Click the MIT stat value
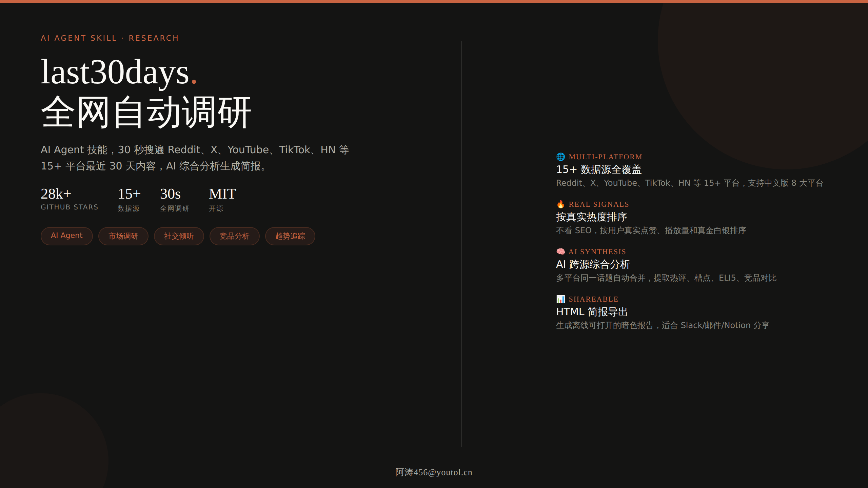The width and height of the screenshot is (868, 488). pyautogui.click(x=222, y=194)
